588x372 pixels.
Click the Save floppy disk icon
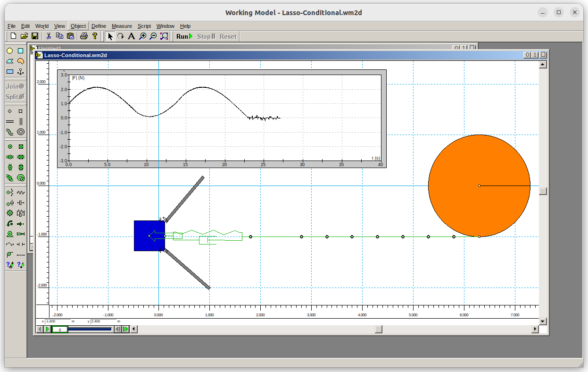[x=35, y=36]
